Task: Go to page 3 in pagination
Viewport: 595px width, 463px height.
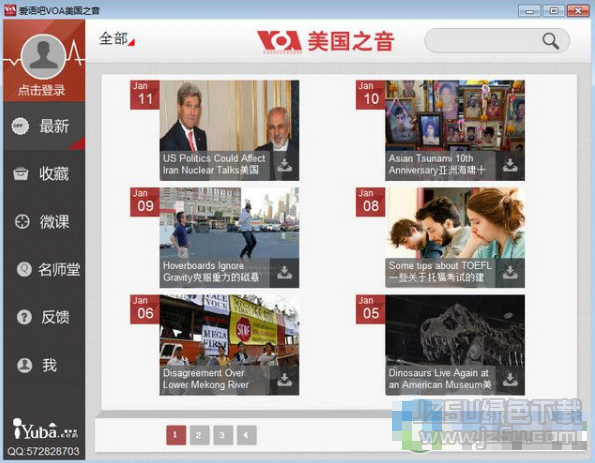Action: [223, 435]
